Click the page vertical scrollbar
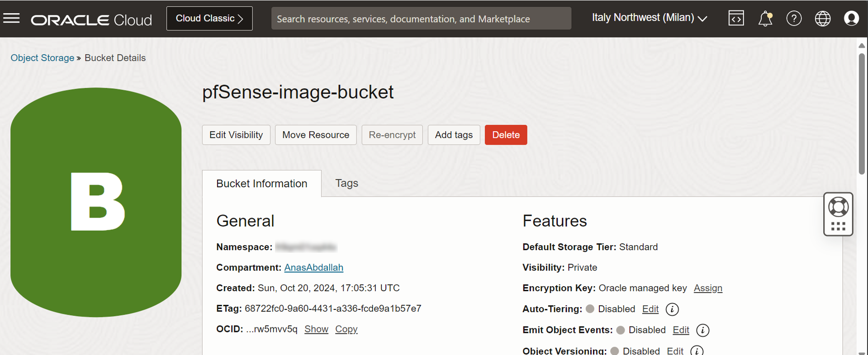868x355 pixels. 862,114
